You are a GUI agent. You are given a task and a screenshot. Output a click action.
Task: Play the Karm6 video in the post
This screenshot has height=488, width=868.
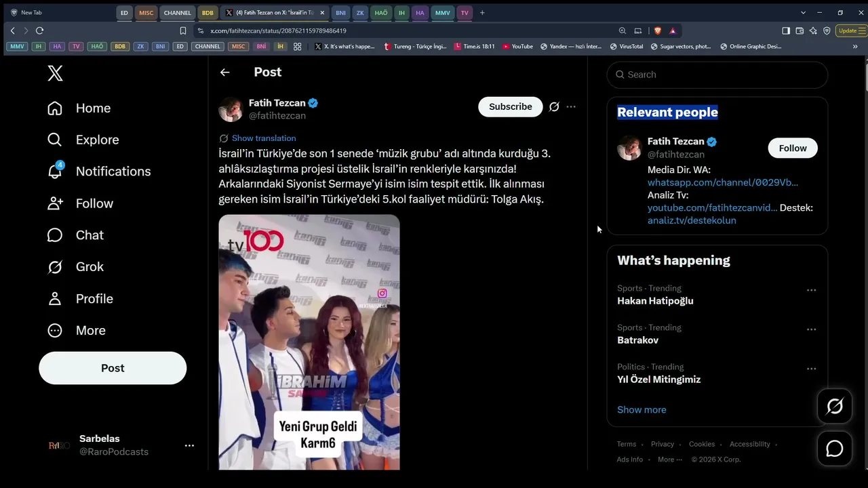tap(309, 342)
